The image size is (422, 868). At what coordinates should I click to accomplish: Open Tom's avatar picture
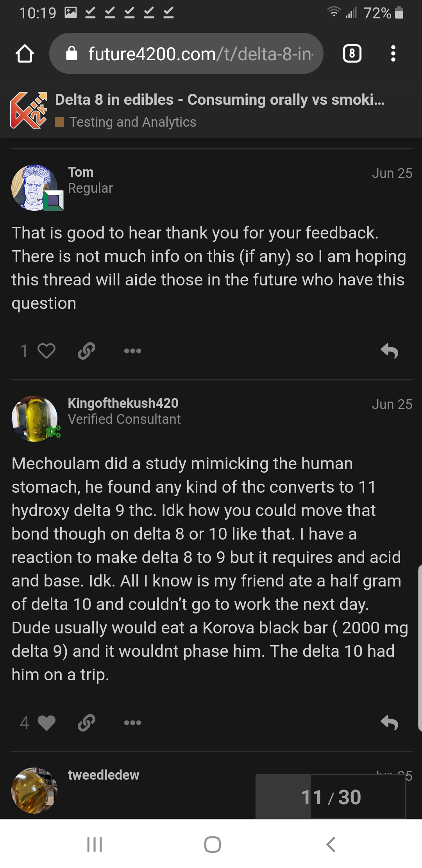[x=34, y=188]
